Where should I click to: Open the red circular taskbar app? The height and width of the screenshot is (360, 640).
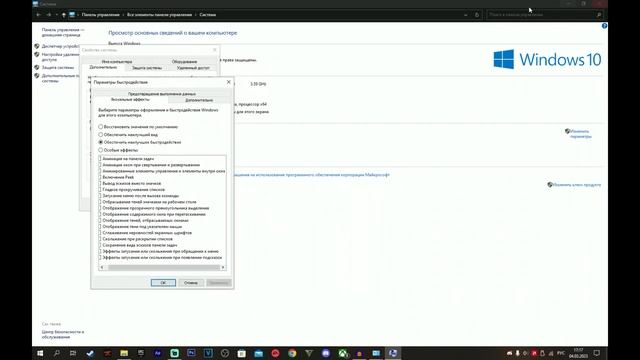[276, 353]
